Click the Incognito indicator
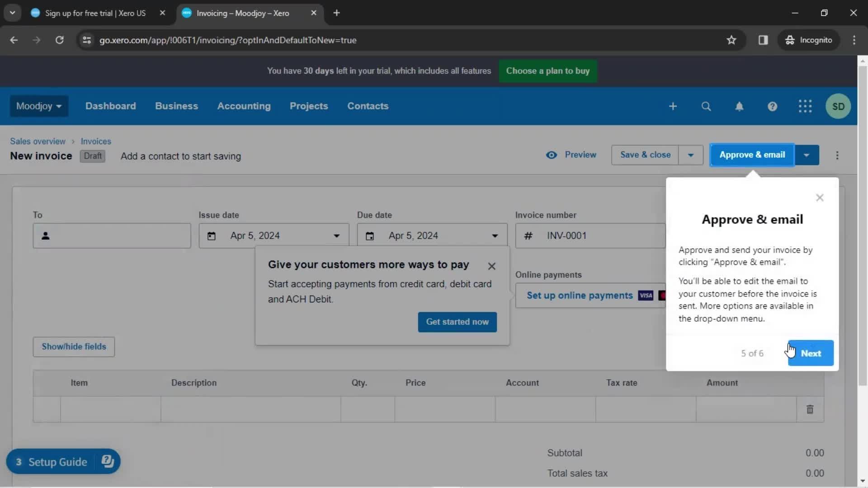Image resolution: width=868 pixels, height=488 pixels. [x=808, y=40]
